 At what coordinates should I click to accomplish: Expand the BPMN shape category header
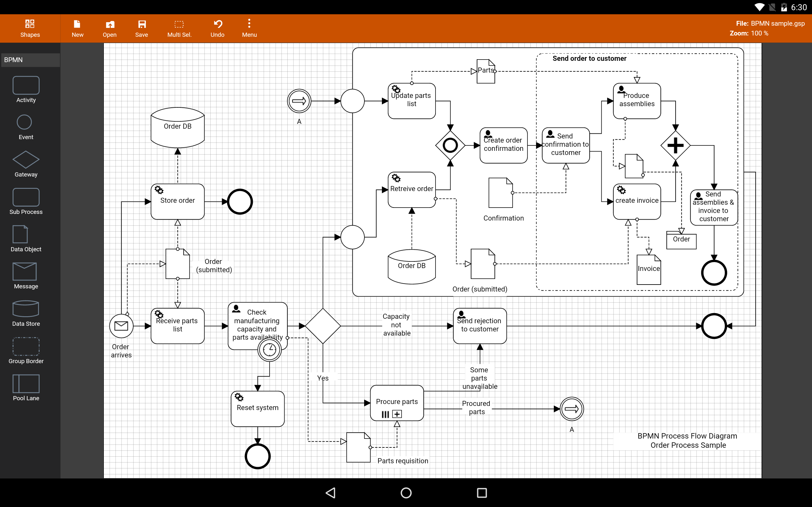[30, 60]
